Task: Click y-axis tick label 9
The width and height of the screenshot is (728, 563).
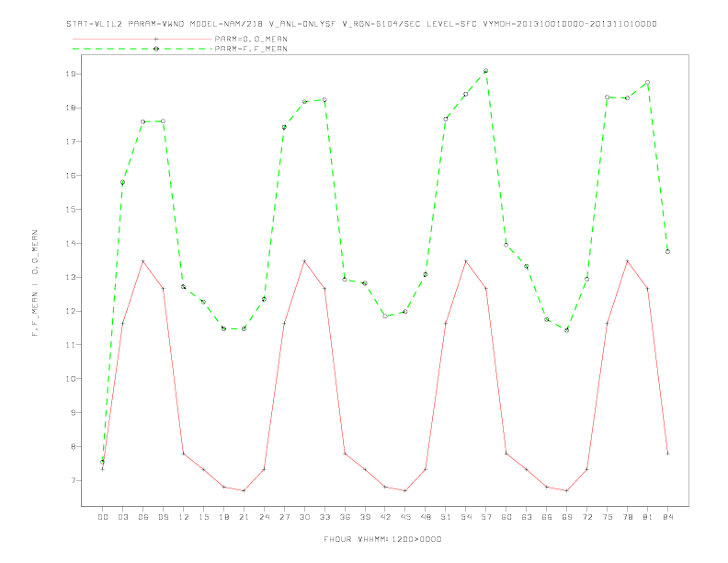Action: coord(73,412)
